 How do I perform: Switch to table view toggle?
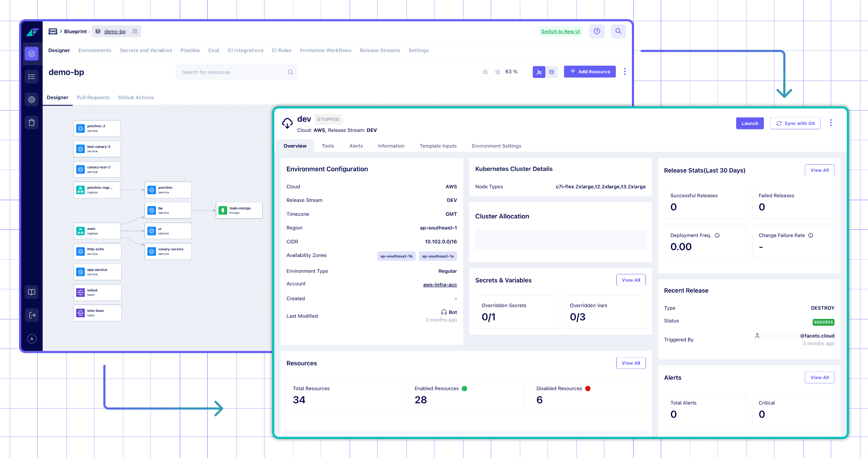(551, 72)
